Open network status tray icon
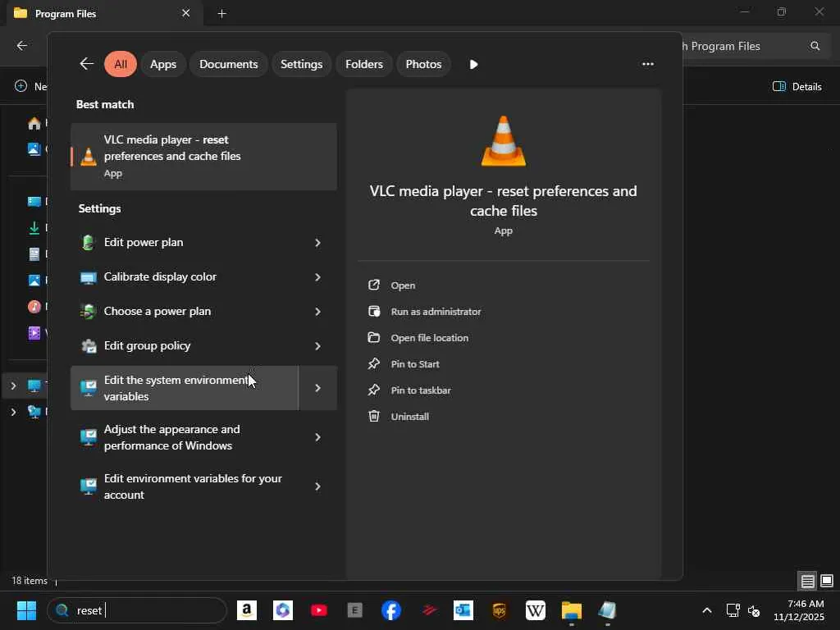The height and width of the screenshot is (630, 840). 733,610
